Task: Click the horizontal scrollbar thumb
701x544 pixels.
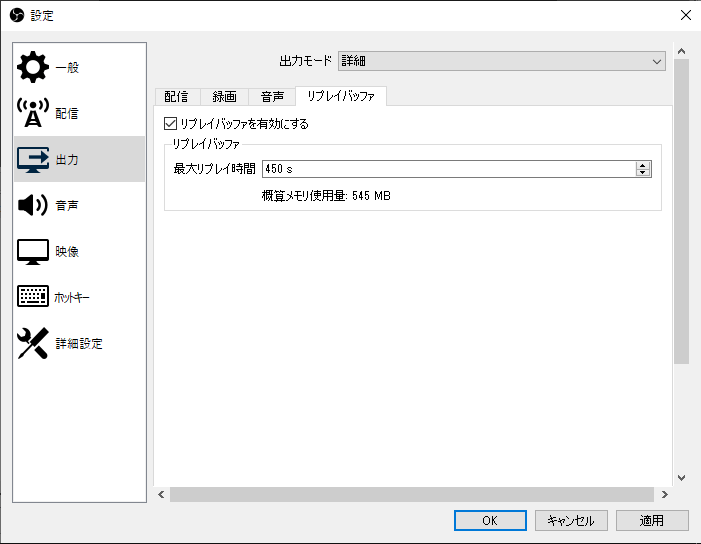Action: click(412, 494)
